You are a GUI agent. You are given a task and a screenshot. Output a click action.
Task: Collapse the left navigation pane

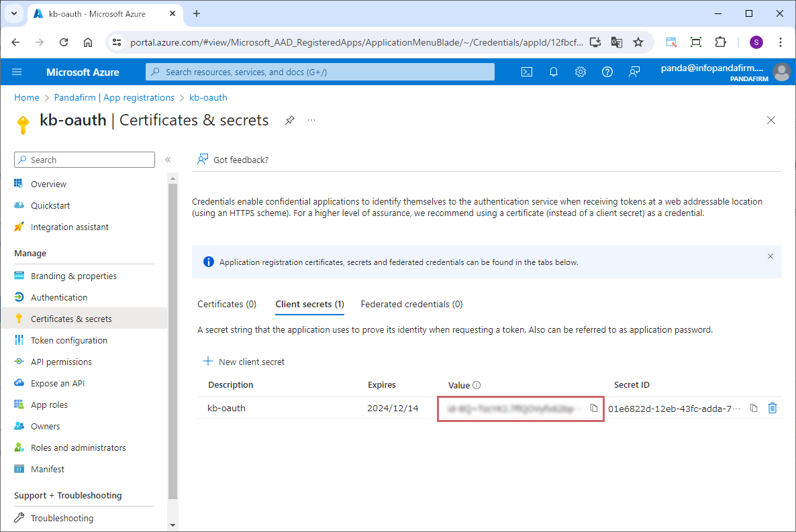click(168, 160)
